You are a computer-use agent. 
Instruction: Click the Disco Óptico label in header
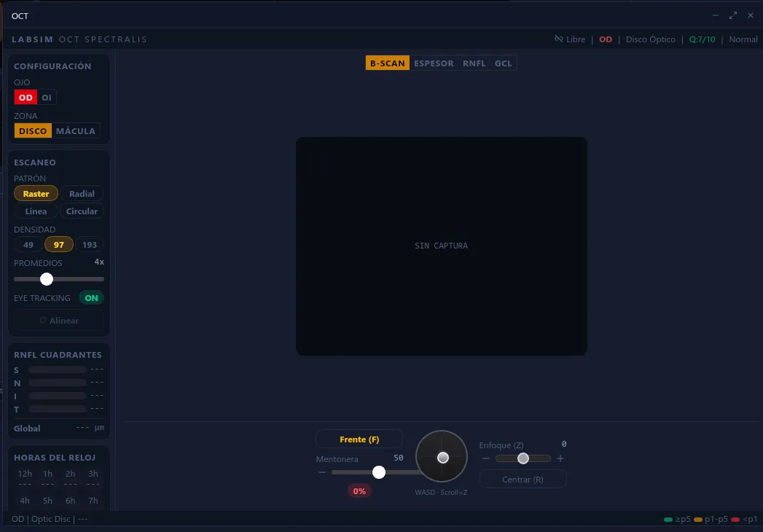(x=651, y=39)
